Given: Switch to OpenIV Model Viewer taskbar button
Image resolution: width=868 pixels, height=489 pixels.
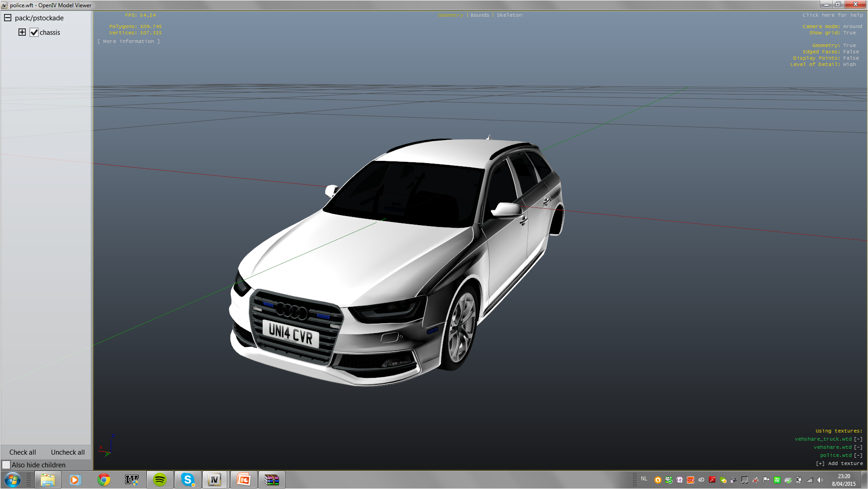Looking at the screenshot, I should pyautogui.click(x=215, y=480).
